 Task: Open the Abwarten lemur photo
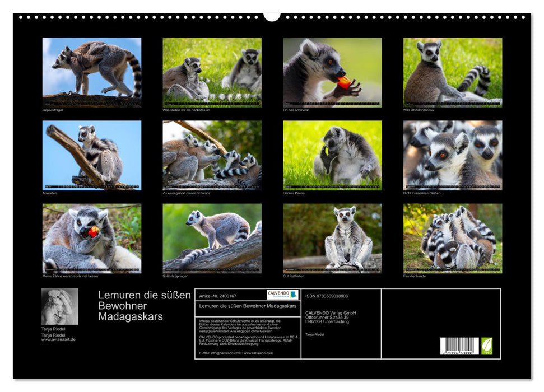[x=92, y=156]
